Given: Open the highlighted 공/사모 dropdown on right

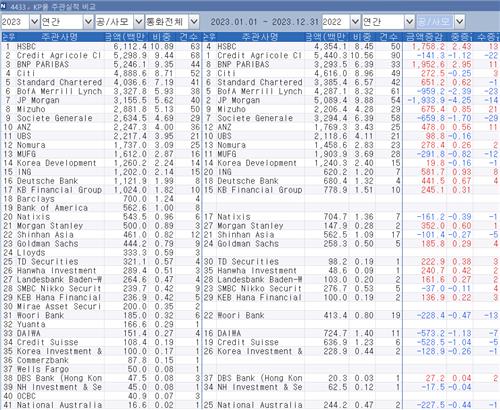Looking at the screenshot, I should tap(459, 22).
